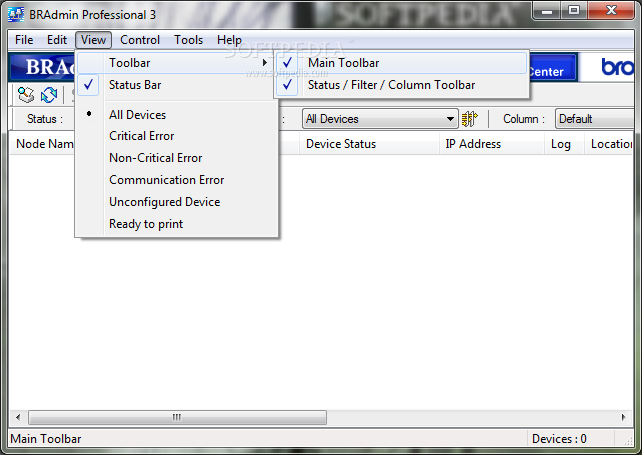Open the Edit menu
Screen dimensions: 642x455
pos(57,40)
